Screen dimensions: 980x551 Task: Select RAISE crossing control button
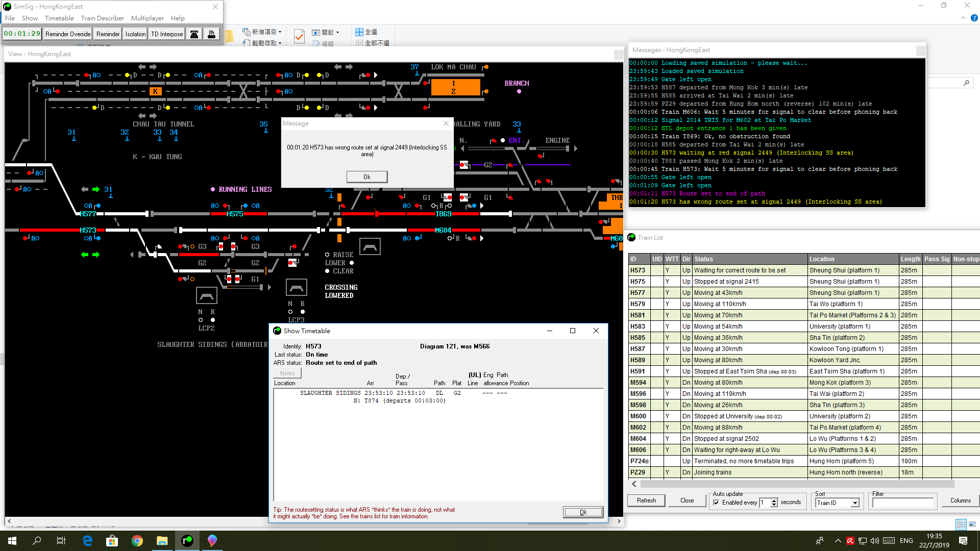pos(327,255)
